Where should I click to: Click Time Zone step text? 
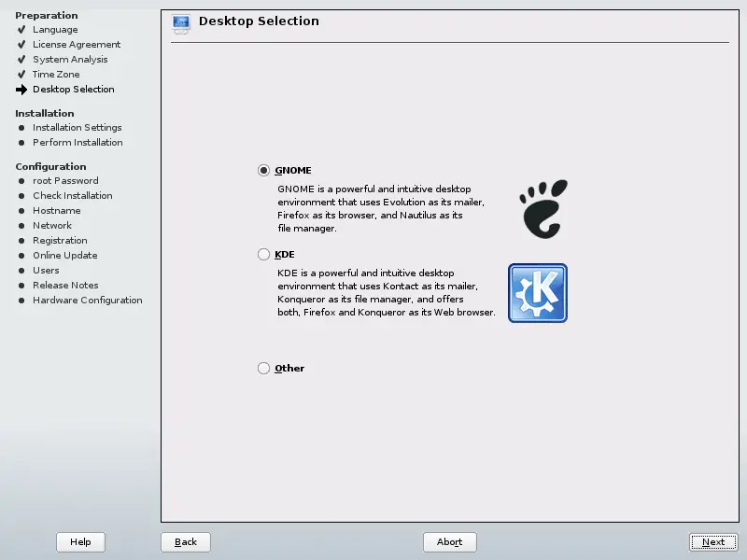56,75
